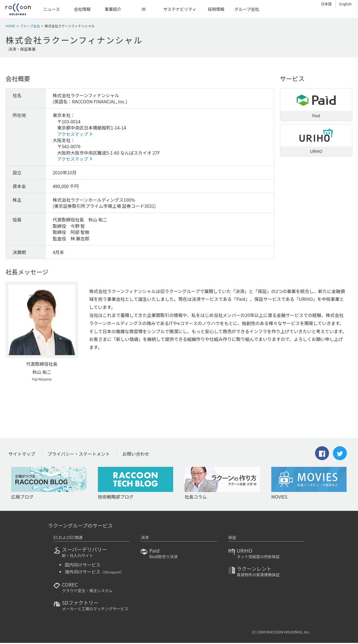Image resolution: width=358 pixels, height=644 pixels.
Task: Open the MOVIES banner
Action: click(309, 479)
